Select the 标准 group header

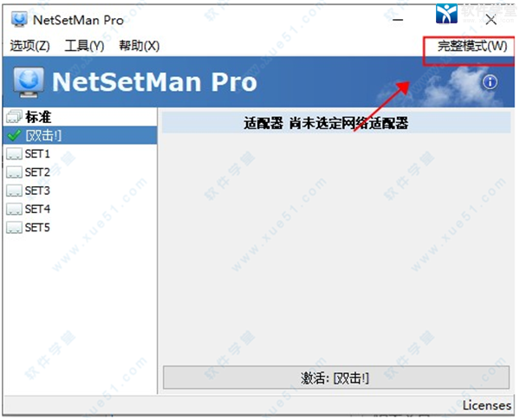pyautogui.click(x=80, y=117)
